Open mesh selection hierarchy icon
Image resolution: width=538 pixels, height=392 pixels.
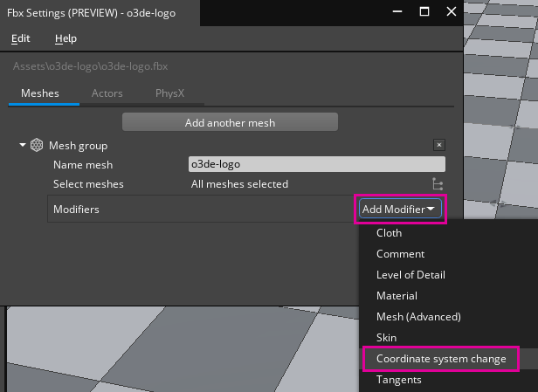click(438, 183)
